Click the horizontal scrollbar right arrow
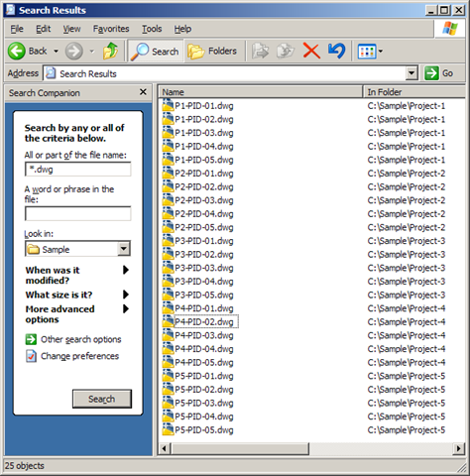 click(458, 448)
